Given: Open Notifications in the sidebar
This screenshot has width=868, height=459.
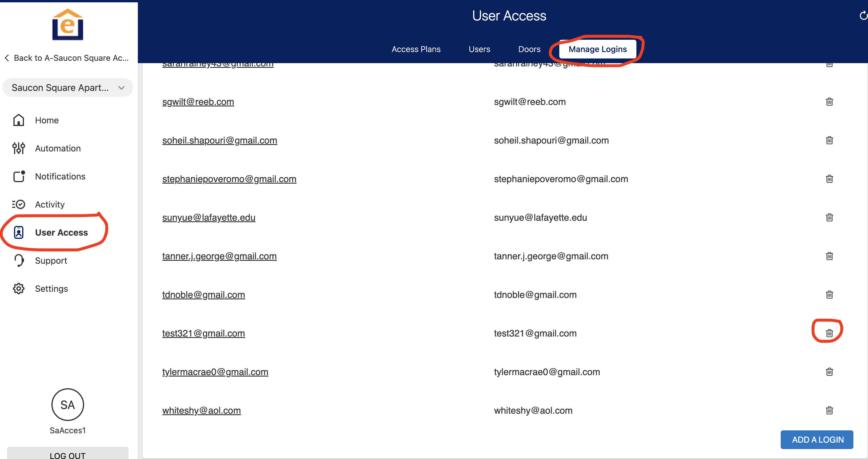Looking at the screenshot, I should (x=60, y=176).
